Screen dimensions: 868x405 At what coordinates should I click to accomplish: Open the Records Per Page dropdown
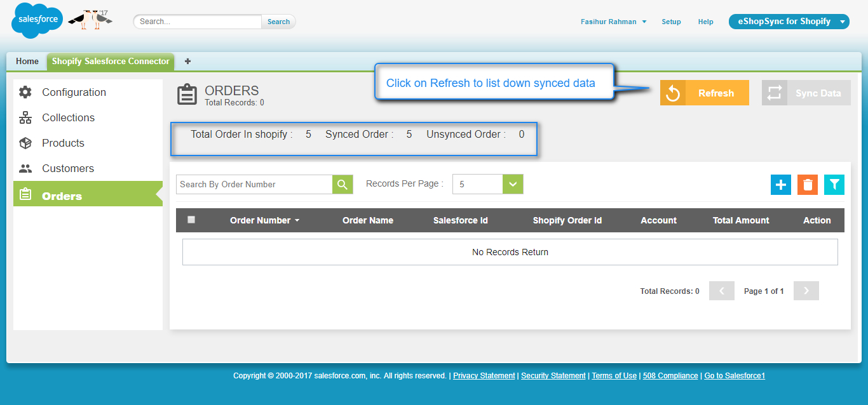(x=487, y=184)
